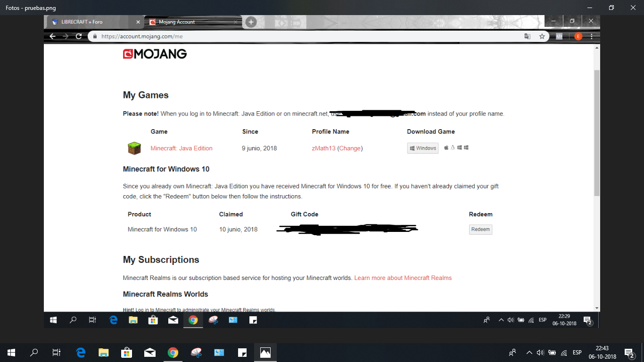
Task: Click the Change profile name link
Action: 350,148
